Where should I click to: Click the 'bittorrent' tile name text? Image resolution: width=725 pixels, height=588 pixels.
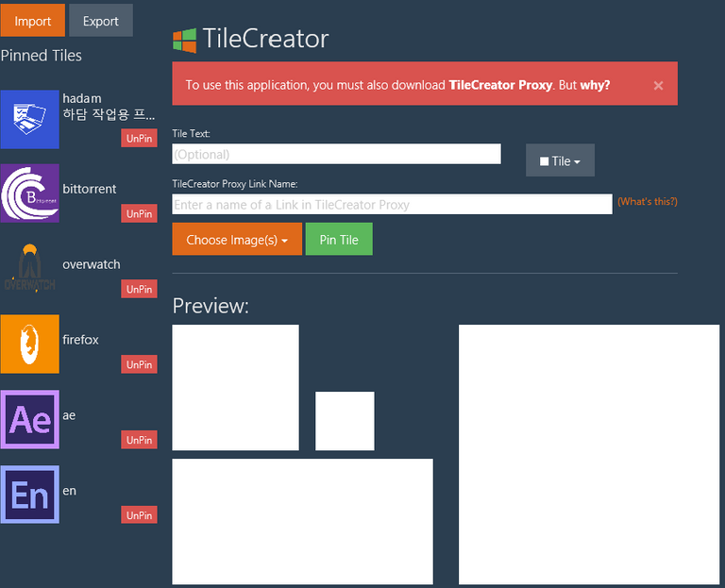pyautogui.click(x=90, y=189)
